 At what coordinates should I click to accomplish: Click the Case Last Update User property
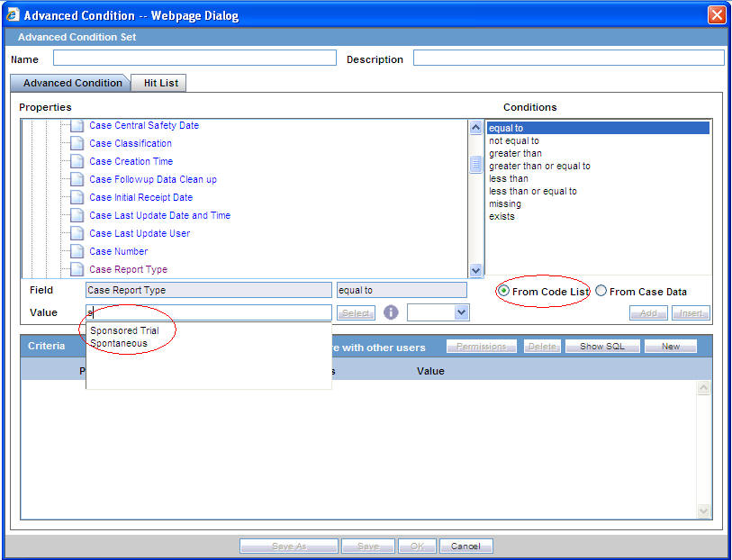click(140, 233)
